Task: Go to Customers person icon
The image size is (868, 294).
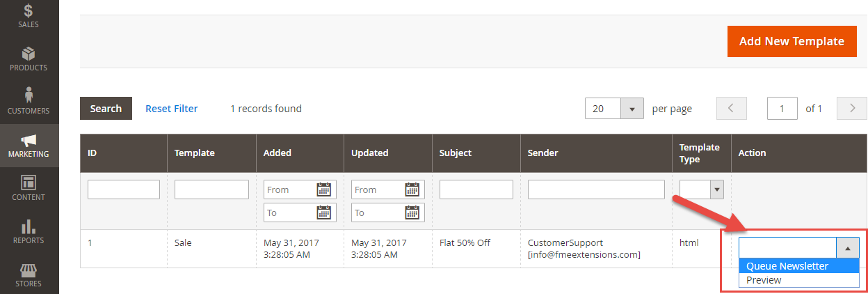Action: pos(29,96)
